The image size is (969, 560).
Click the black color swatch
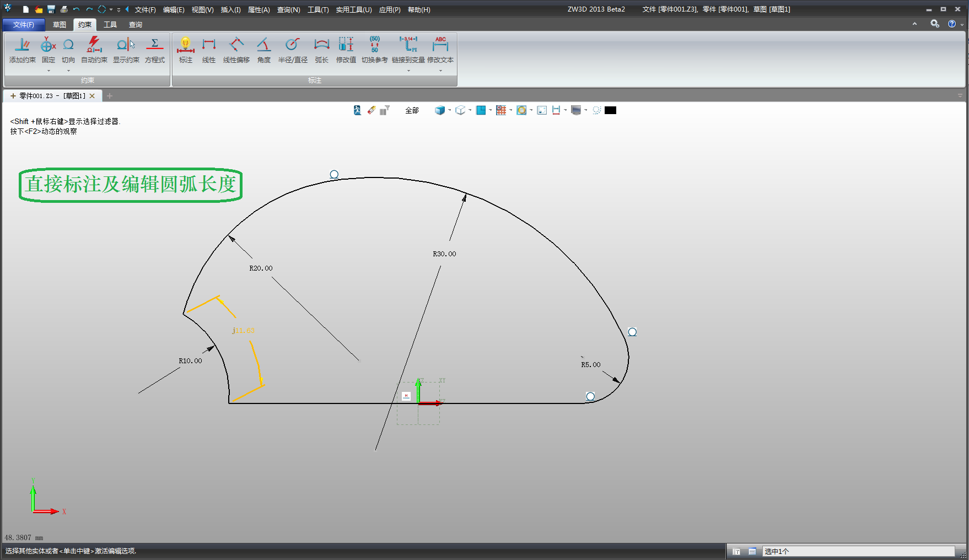(x=610, y=110)
